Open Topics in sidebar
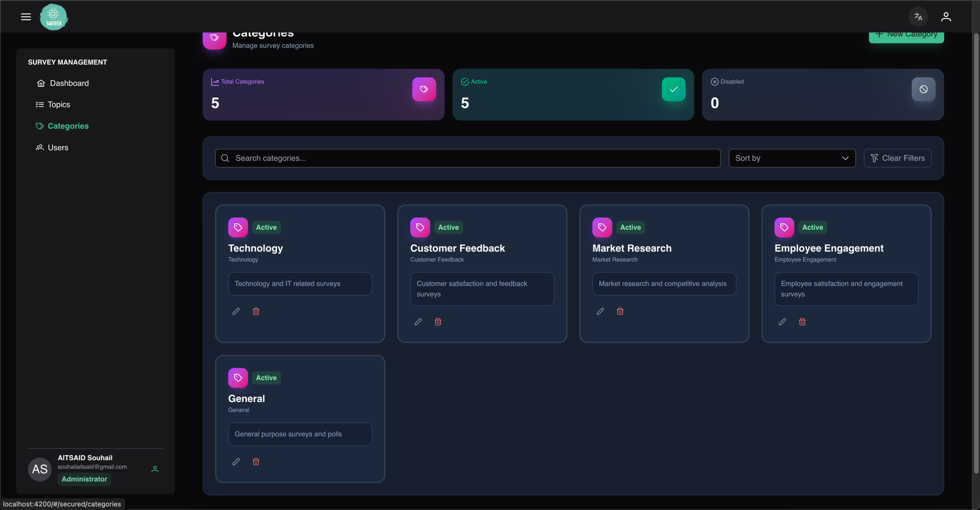980x510 pixels. click(53, 104)
